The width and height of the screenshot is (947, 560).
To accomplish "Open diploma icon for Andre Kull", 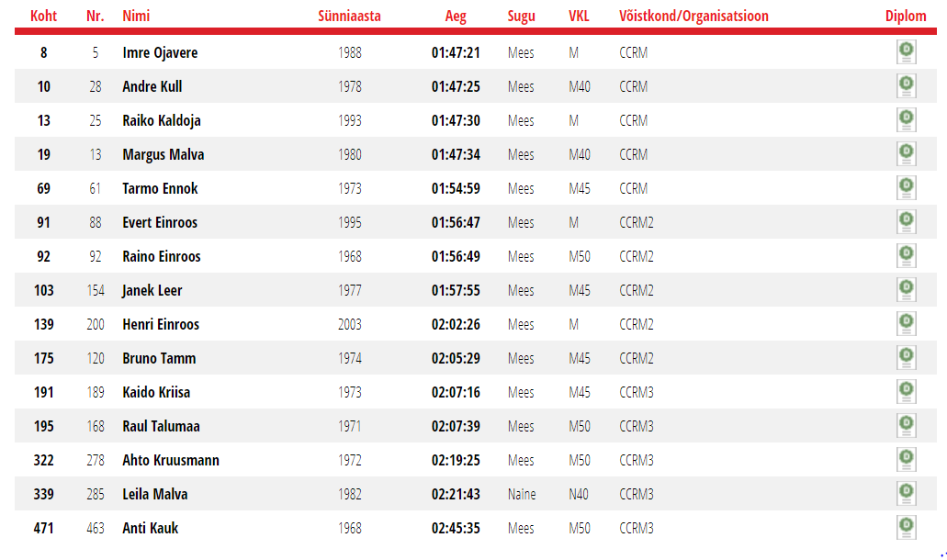I will pyautogui.click(x=906, y=85).
